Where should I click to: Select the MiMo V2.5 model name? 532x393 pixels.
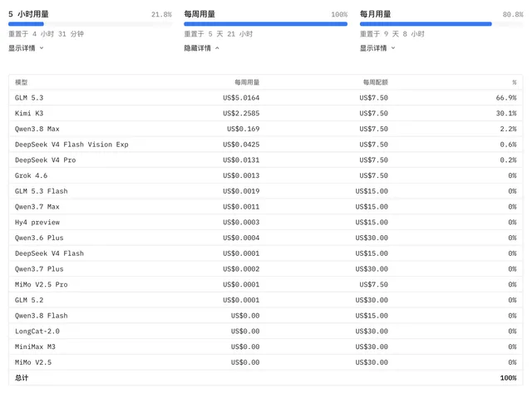pyautogui.click(x=33, y=362)
